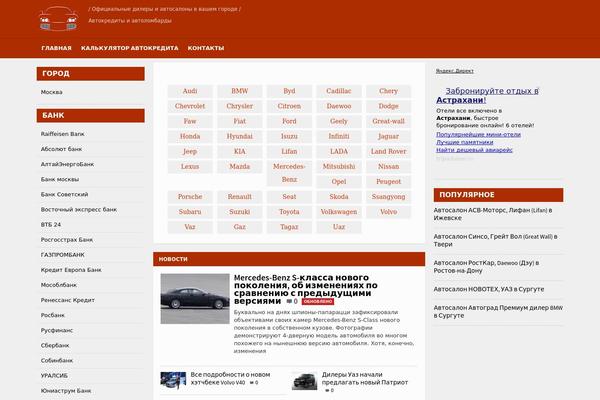
Task: Select city Москва
Action: tap(52, 92)
